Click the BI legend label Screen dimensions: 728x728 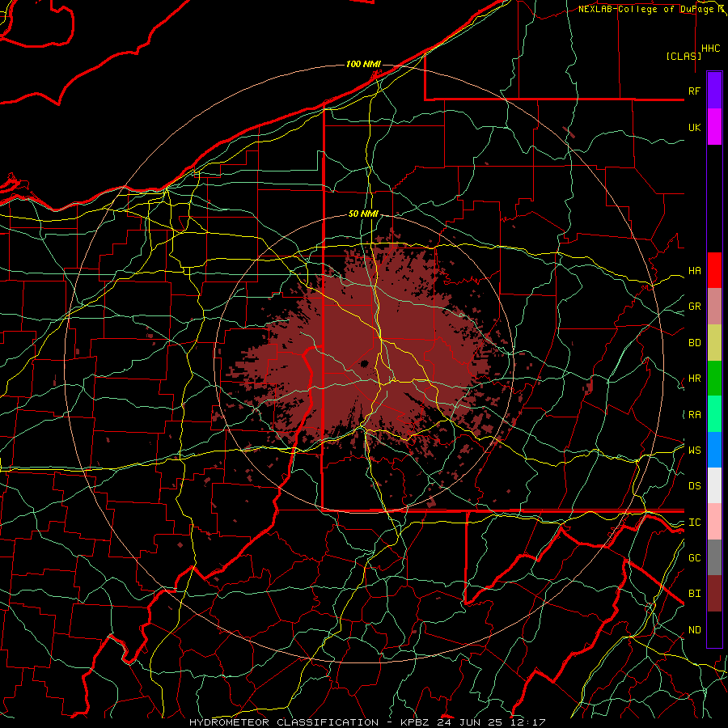click(x=694, y=594)
